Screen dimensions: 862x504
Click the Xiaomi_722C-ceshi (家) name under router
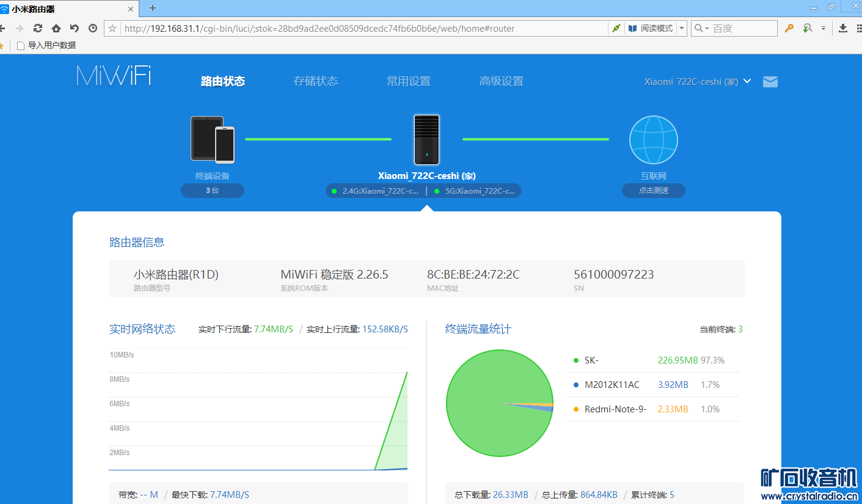pos(427,176)
